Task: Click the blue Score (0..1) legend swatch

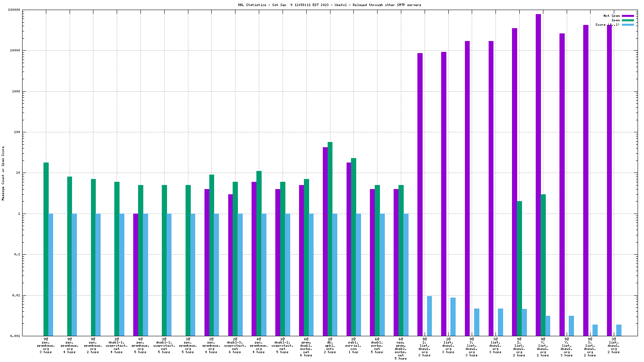Action: click(x=627, y=25)
